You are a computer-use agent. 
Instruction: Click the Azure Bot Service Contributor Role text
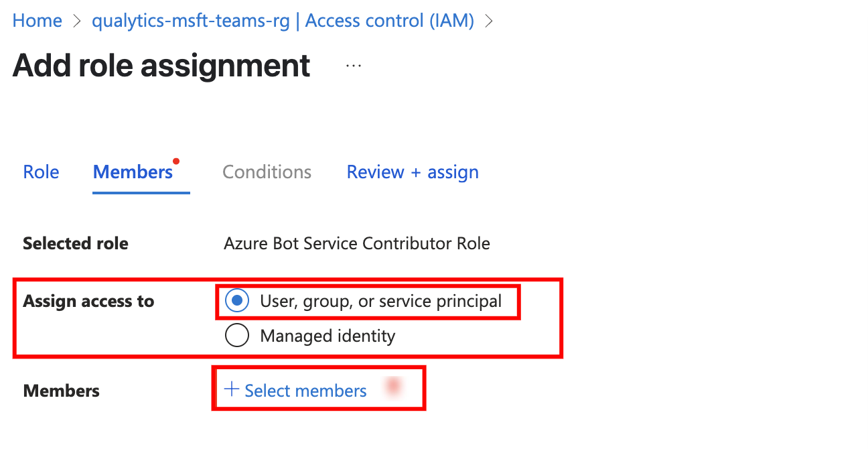[357, 243]
